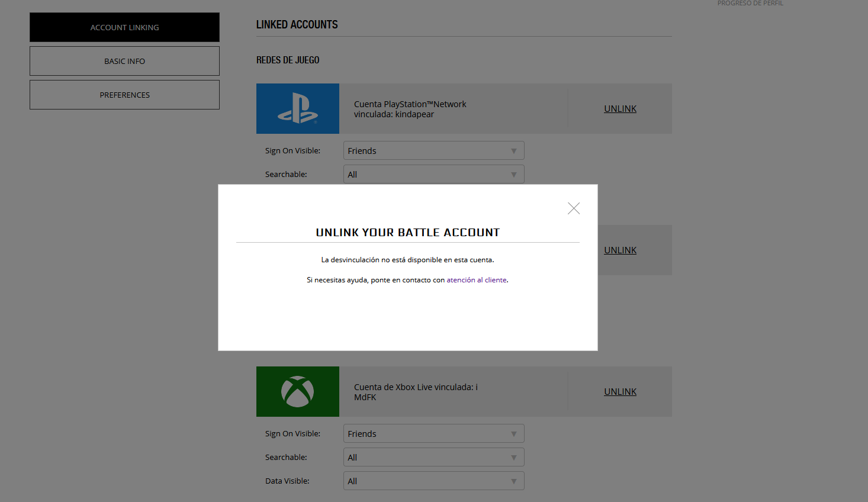Unlink the Xbox Live account
The width and height of the screenshot is (868, 502).
[x=620, y=392]
